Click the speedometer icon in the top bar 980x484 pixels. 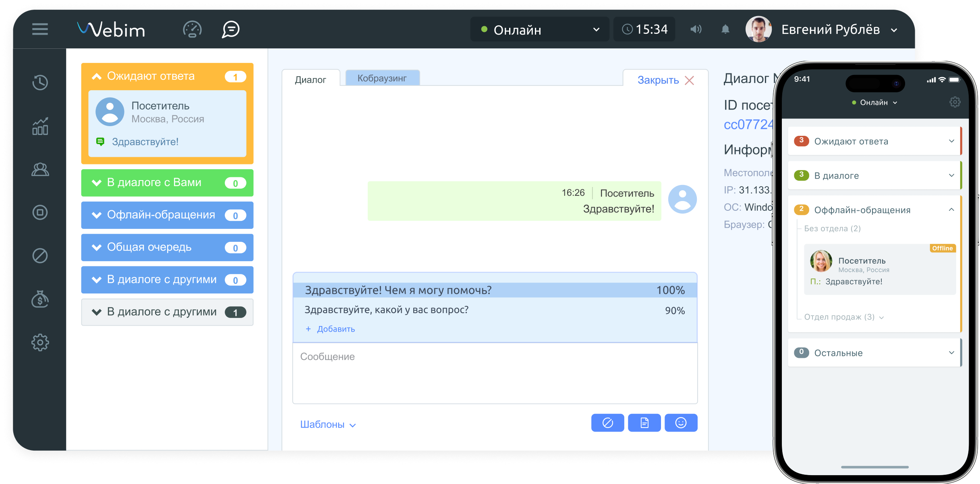192,29
